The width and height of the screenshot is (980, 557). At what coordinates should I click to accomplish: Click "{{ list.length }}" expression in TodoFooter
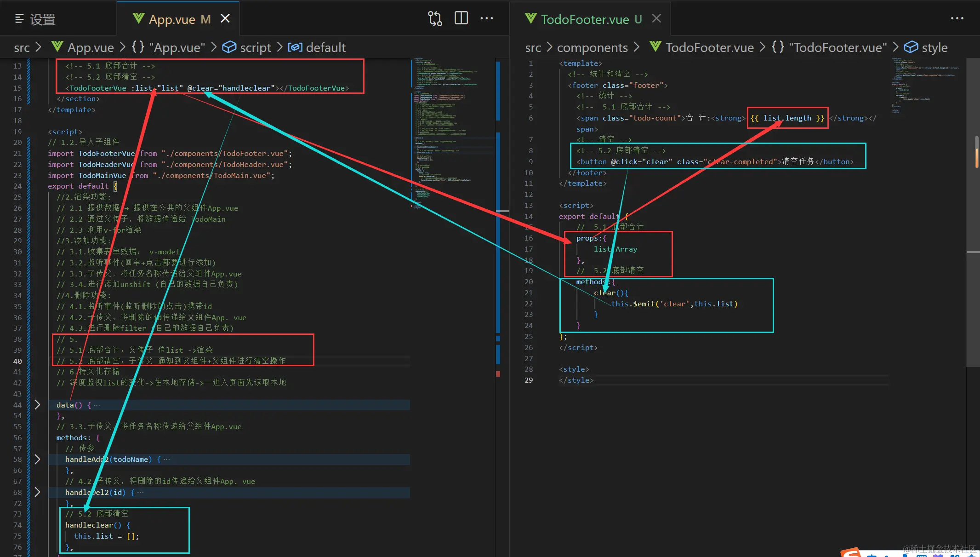[x=787, y=118]
